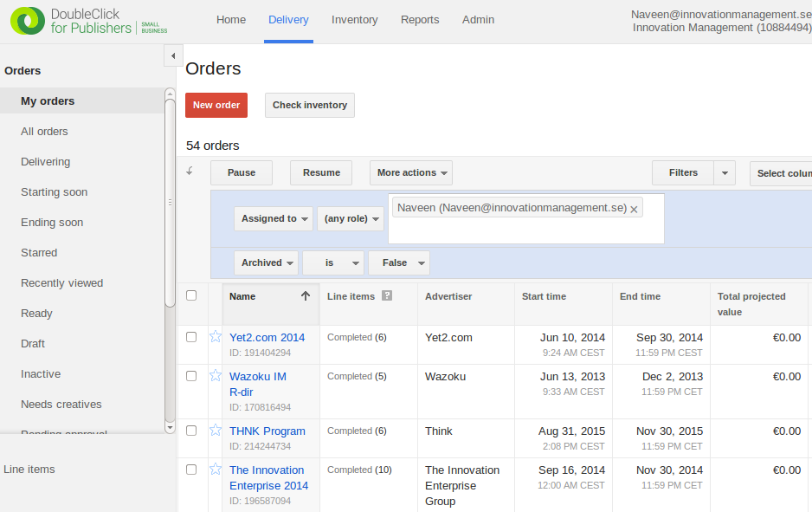Star the THNK Program order
This screenshot has width=812, height=512.
click(x=216, y=430)
